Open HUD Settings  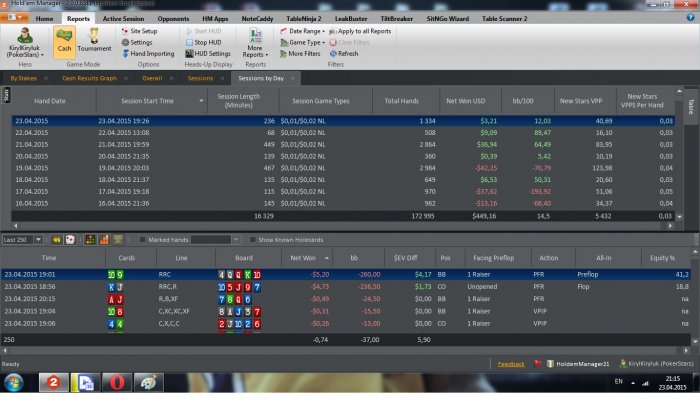(x=208, y=54)
